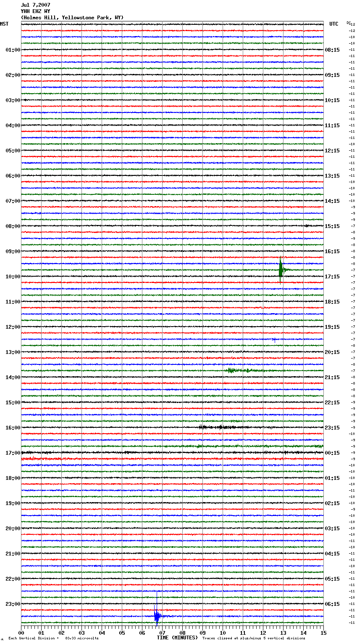Image resolution: width=357 pixels, height=644 pixels.
Task: Select the 07:00 MST time label
Action: [13, 201]
